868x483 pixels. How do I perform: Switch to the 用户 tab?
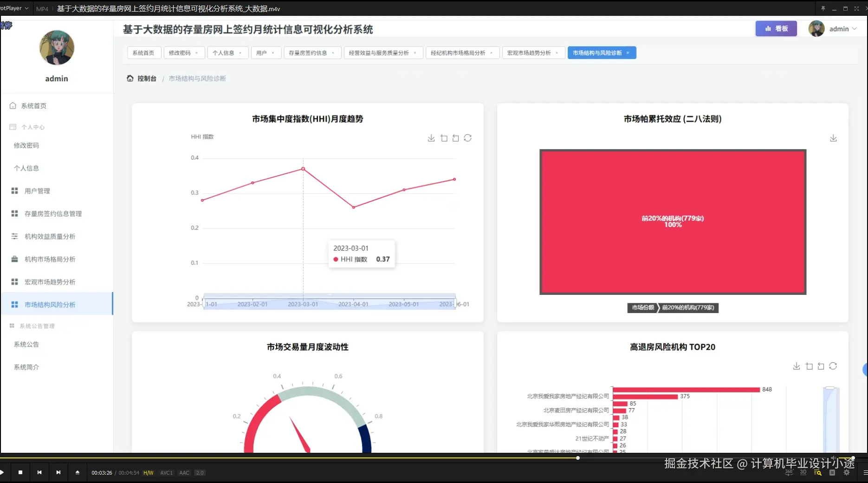(x=261, y=53)
